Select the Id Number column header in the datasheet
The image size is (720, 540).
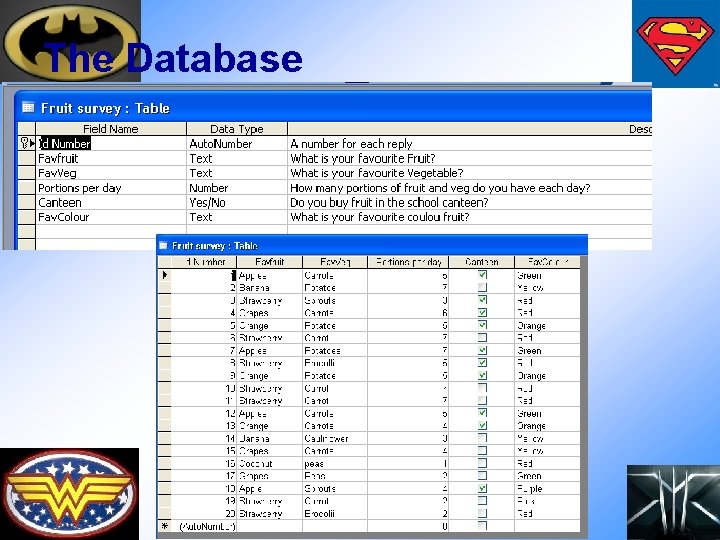[204, 262]
